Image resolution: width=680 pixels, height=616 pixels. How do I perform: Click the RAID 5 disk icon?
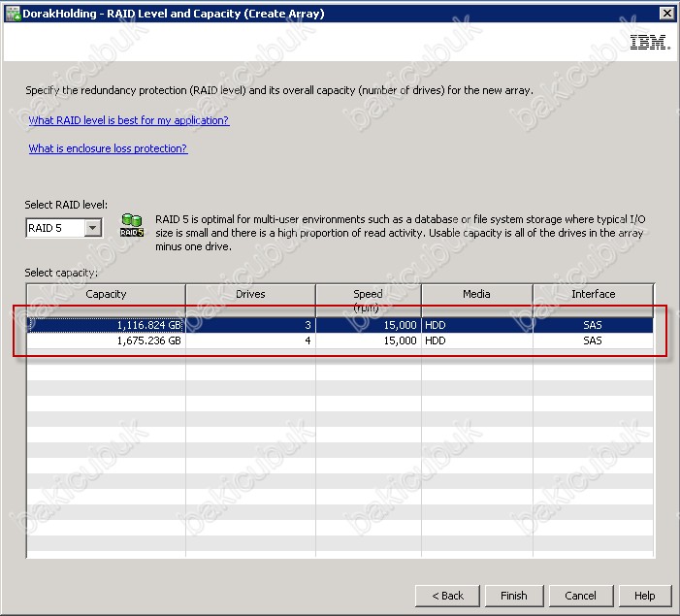[x=131, y=225]
